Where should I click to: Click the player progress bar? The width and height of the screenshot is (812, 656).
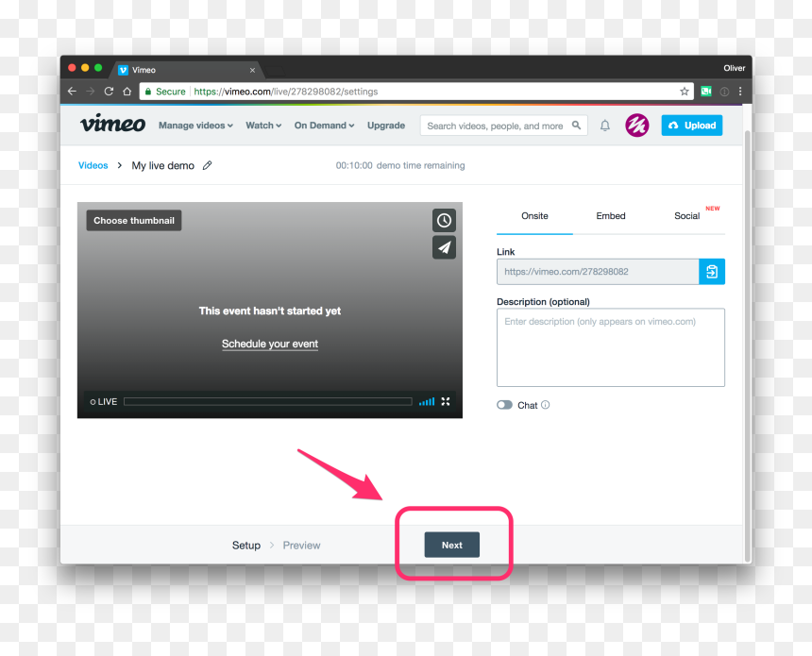268,402
